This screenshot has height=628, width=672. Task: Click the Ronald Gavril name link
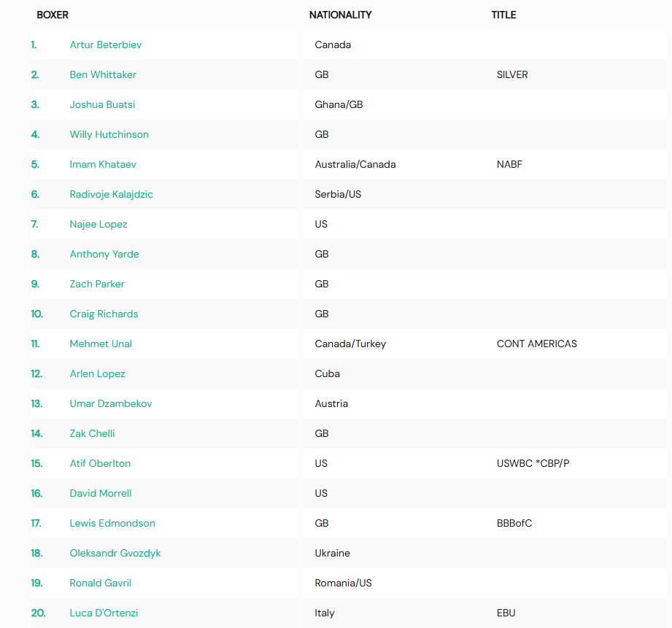point(100,583)
